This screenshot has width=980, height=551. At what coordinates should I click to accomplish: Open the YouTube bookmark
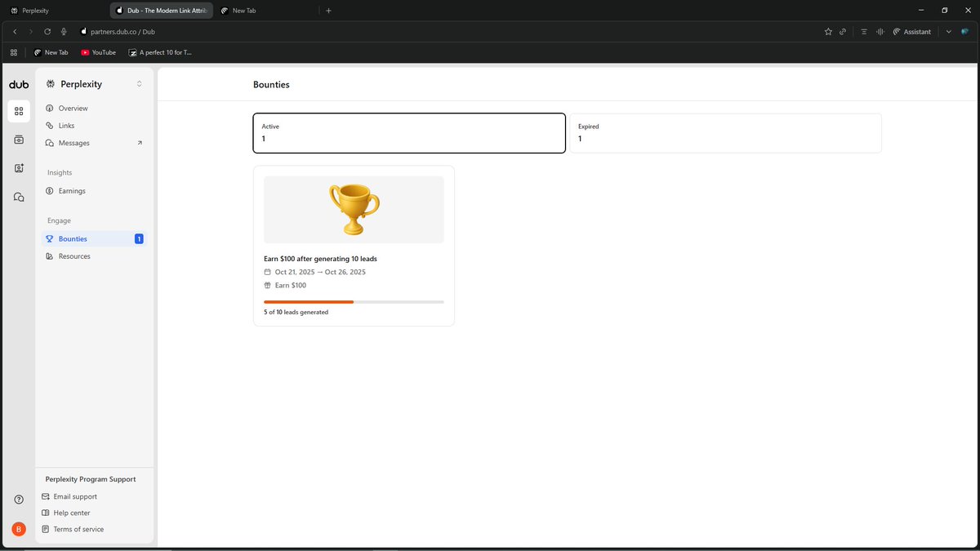[x=98, y=52]
